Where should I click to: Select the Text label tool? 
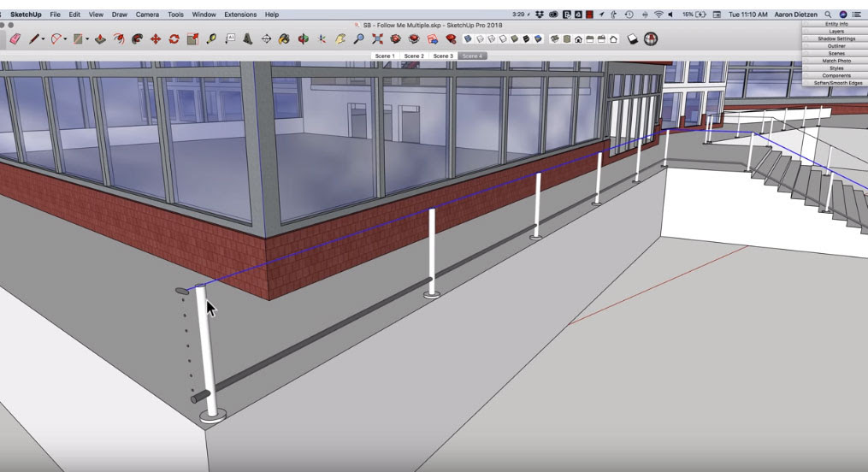point(230,38)
